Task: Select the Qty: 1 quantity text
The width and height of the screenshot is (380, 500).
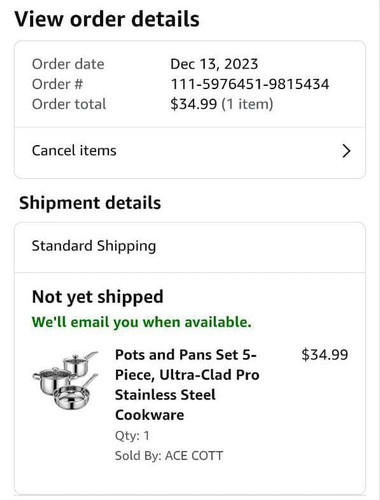Action: pyautogui.click(x=132, y=436)
